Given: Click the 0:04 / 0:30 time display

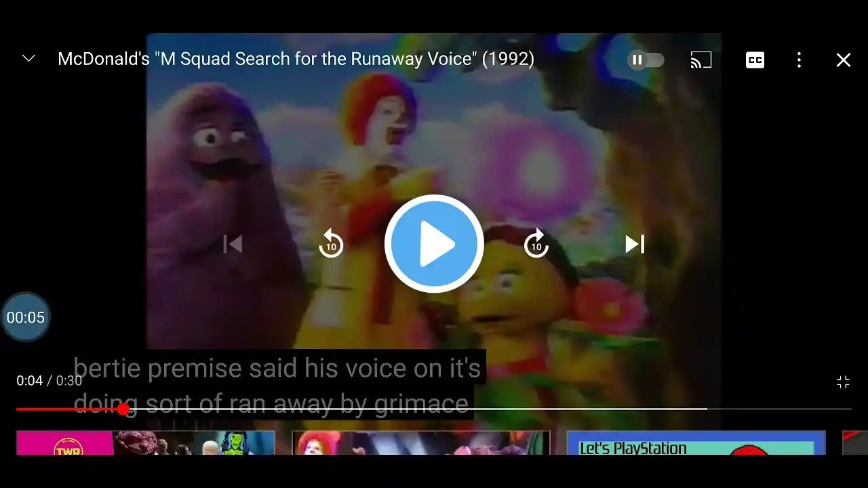Looking at the screenshot, I should coord(49,381).
